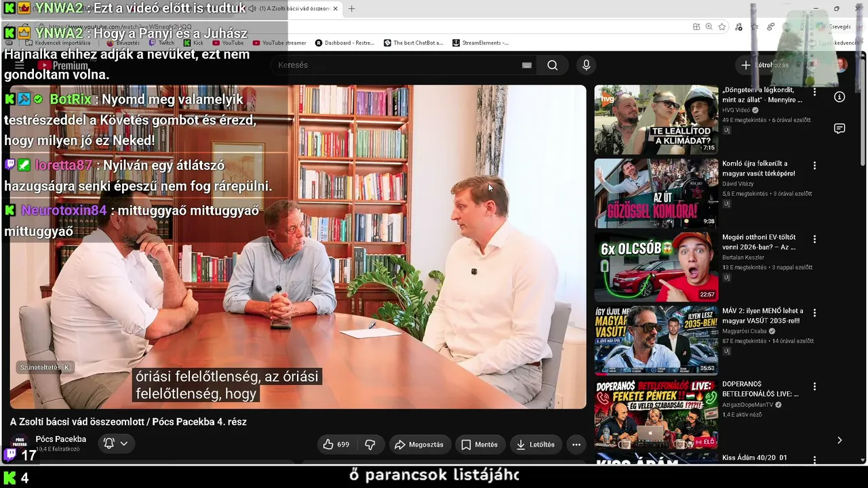Open the Pócs Pacekba channel name link
The image size is (868, 488).
pyautogui.click(x=61, y=439)
